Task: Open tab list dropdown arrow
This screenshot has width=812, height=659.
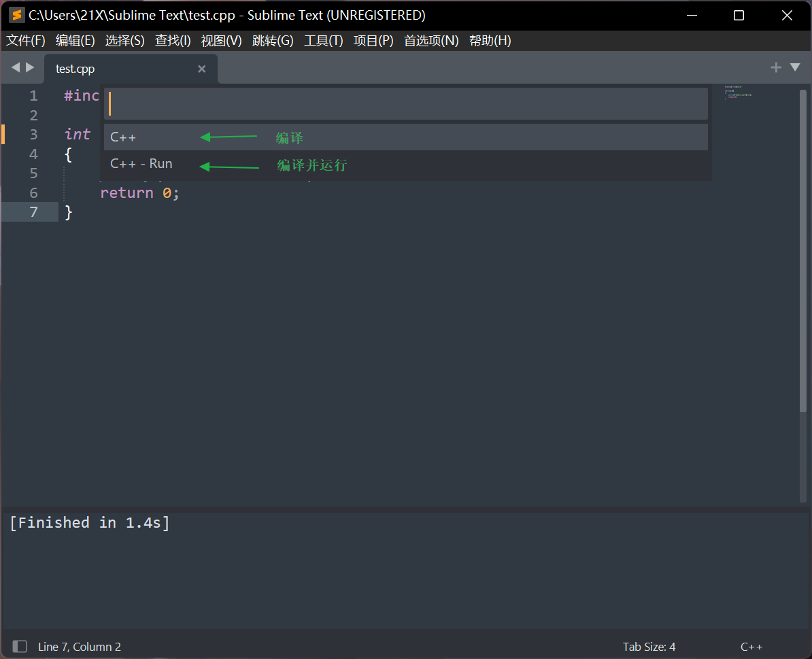Action: pos(795,67)
